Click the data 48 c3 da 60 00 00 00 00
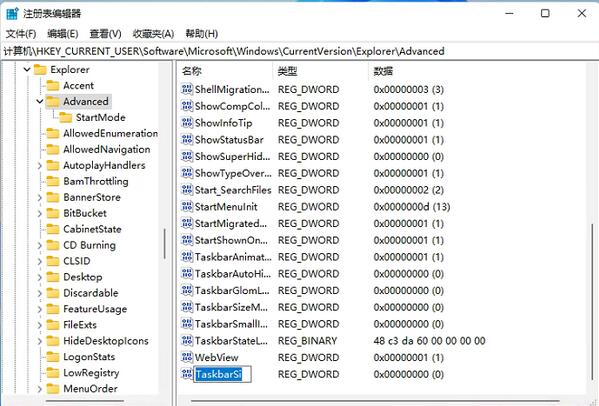The width and height of the screenshot is (599, 406). click(x=429, y=341)
